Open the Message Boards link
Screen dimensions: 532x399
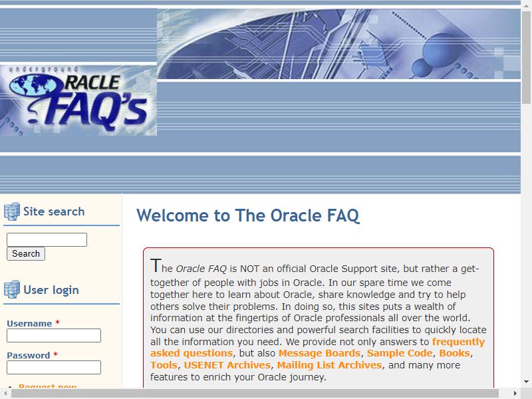point(319,353)
